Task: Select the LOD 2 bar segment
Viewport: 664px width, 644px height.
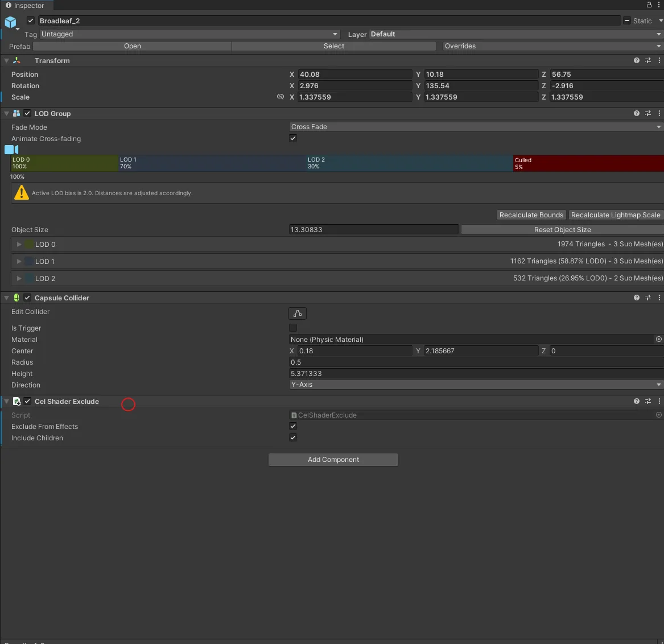Action: point(409,163)
